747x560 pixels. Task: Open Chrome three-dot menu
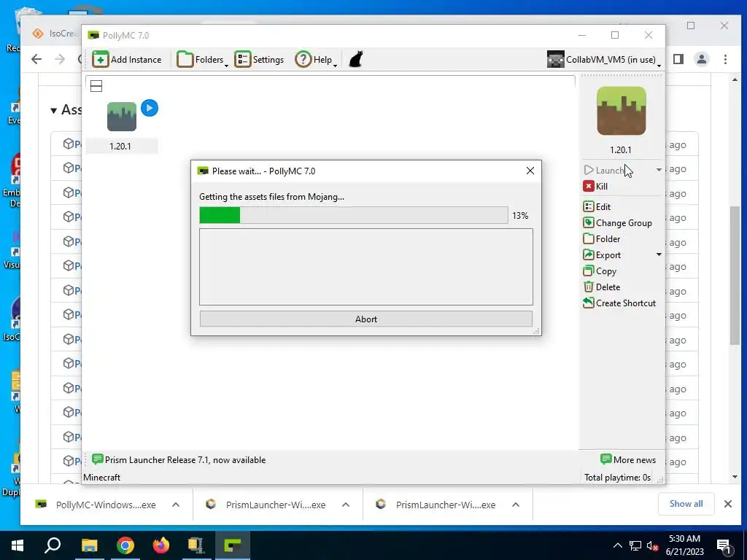tap(725, 59)
